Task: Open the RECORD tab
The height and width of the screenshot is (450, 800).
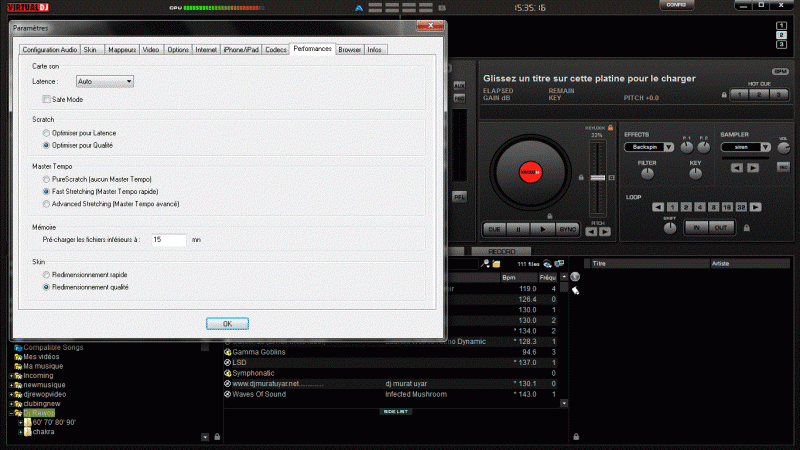Action: pos(502,252)
